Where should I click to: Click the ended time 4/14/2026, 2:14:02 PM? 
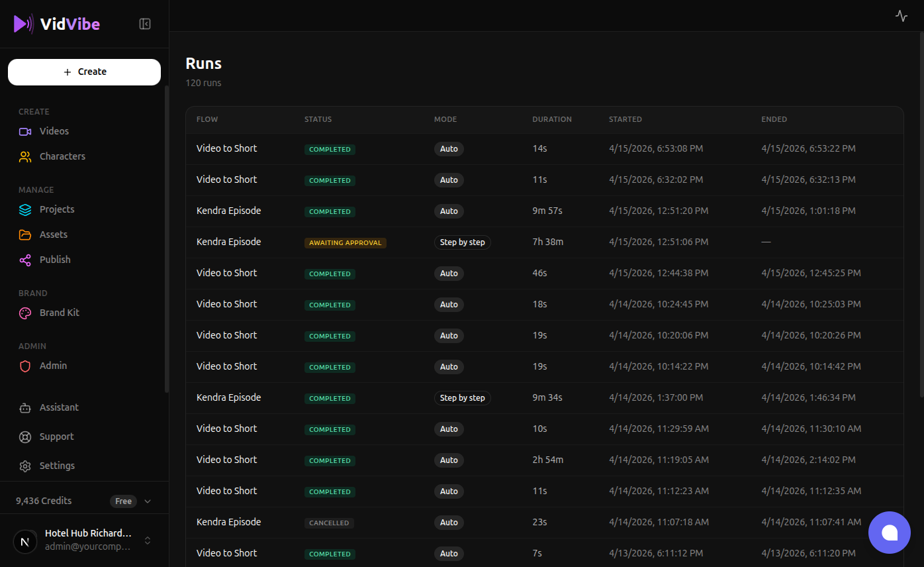pyautogui.click(x=808, y=460)
